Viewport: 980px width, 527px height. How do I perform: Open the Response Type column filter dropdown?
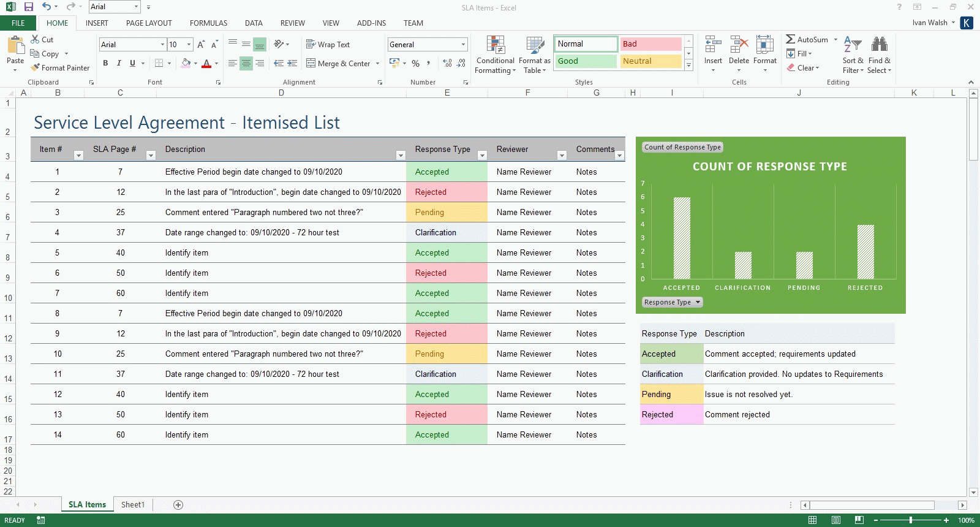[482, 156]
